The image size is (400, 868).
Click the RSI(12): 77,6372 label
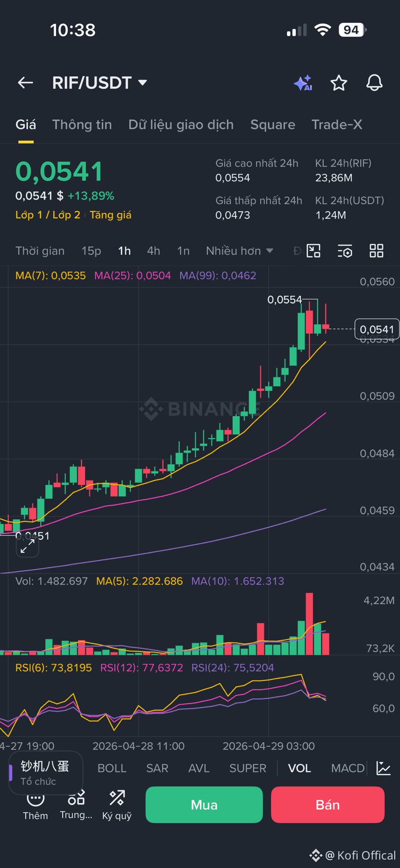tap(142, 667)
